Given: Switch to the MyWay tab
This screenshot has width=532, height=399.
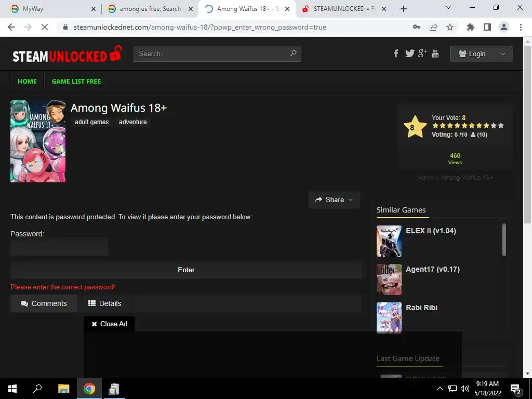Looking at the screenshot, I should [x=51, y=9].
